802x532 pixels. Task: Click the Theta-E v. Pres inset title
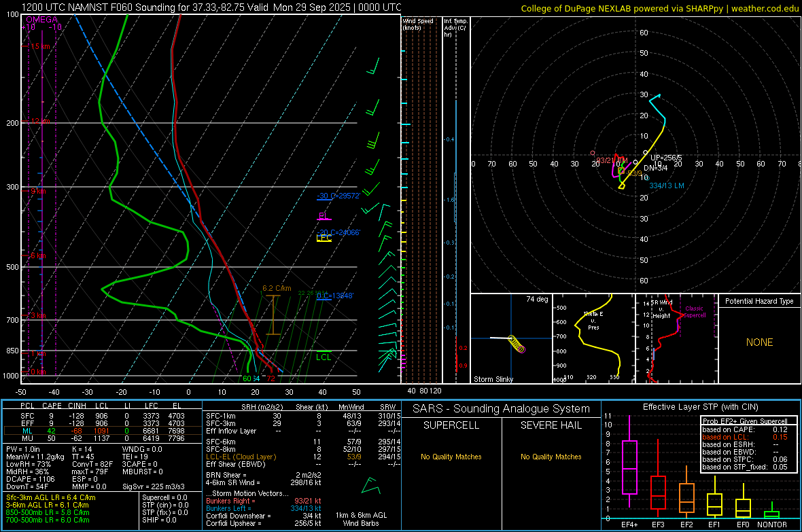593,320
